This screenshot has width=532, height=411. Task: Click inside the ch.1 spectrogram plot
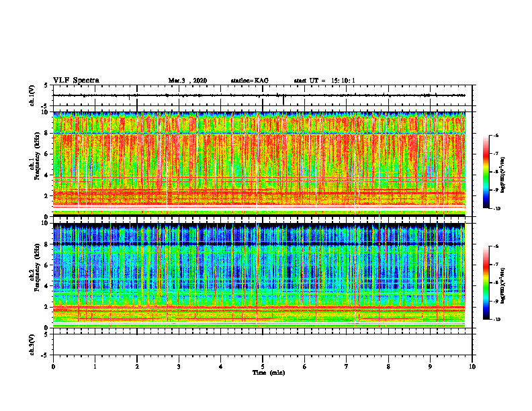[259, 164]
